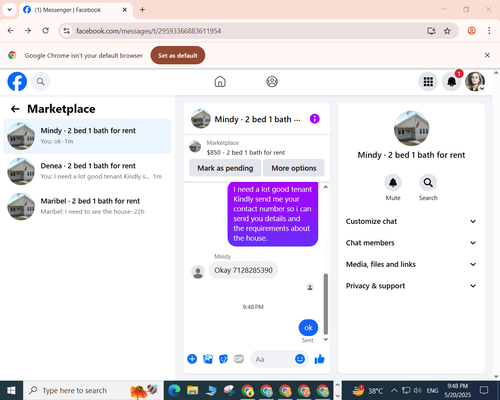The width and height of the screenshot is (500, 400).
Task: Open the Notifications bell with red badge
Action: click(452, 81)
